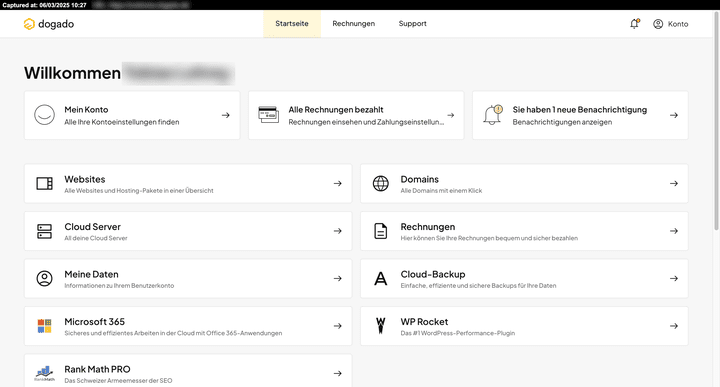Click the Websites layout icon
The height and width of the screenshot is (387, 720).
(45, 183)
